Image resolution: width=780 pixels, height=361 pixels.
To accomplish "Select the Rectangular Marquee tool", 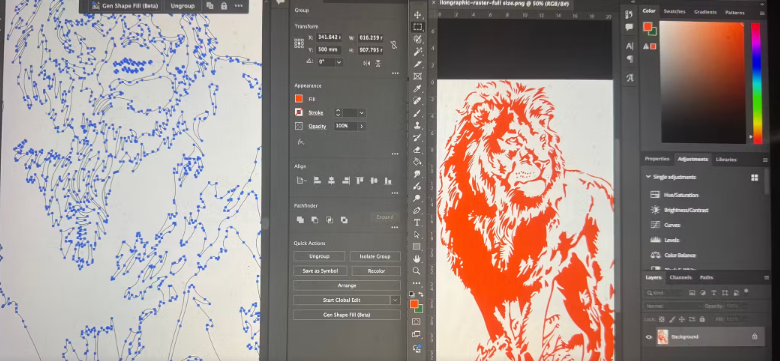I will 417,27.
